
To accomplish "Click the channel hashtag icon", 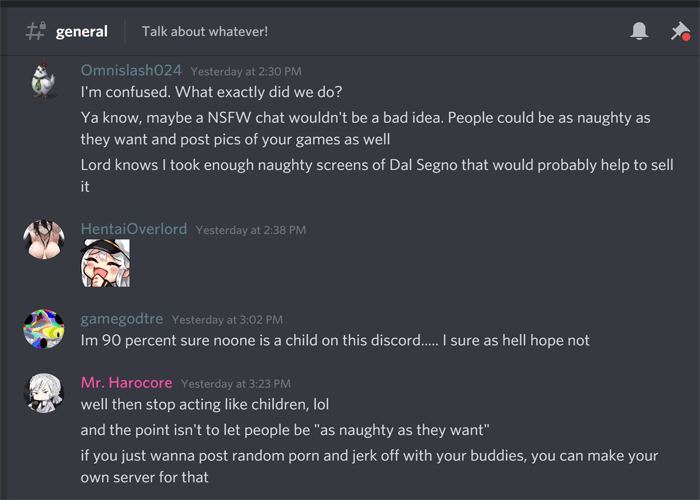I will point(35,31).
